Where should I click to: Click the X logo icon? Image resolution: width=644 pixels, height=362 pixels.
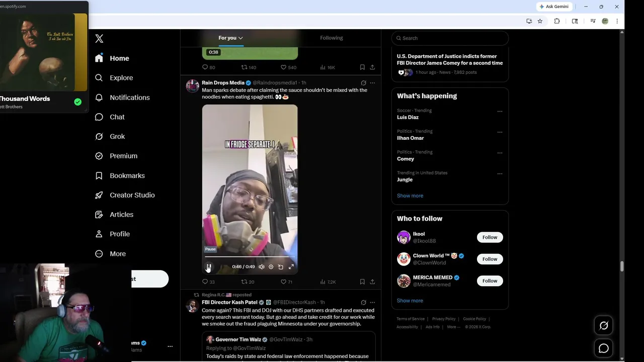click(x=99, y=39)
